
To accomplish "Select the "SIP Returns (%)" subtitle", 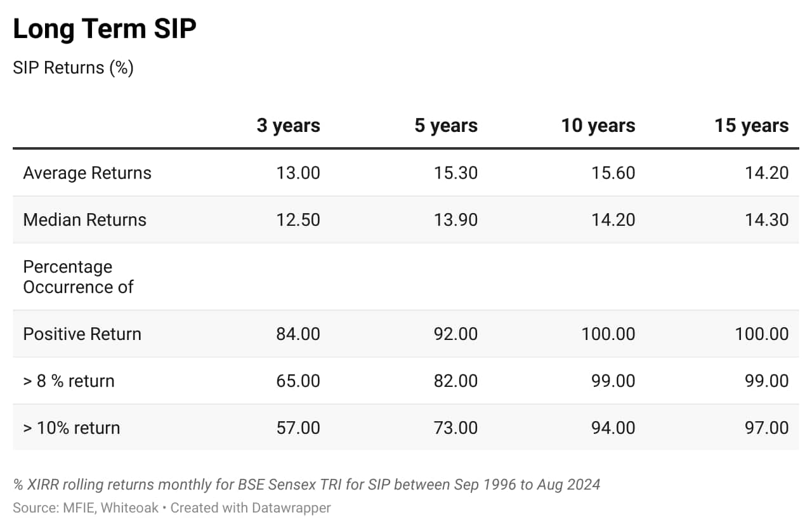I will coord(73,68).
